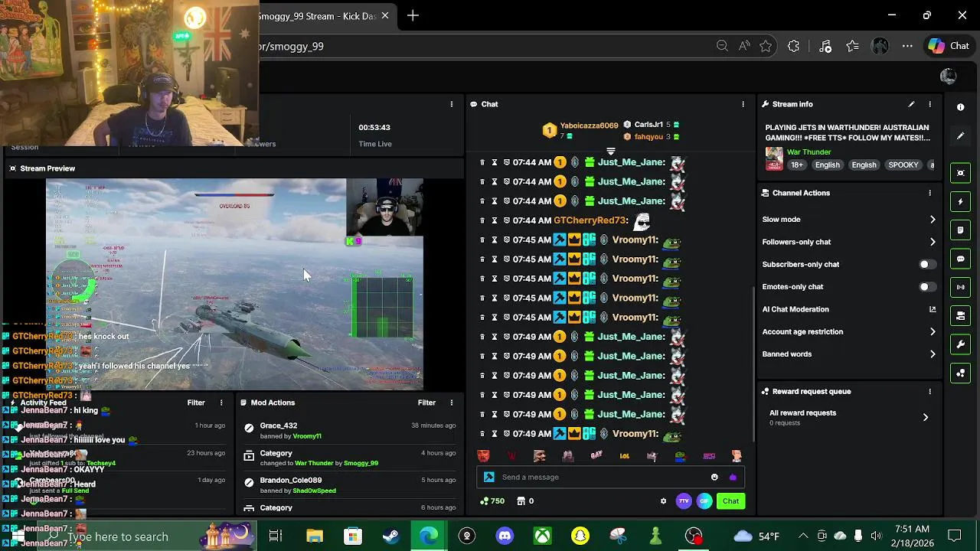The image size is (980, 551).
Task: Open File Explorer from the taskbar
Action: pyautogui.click(x=315, y=536)
